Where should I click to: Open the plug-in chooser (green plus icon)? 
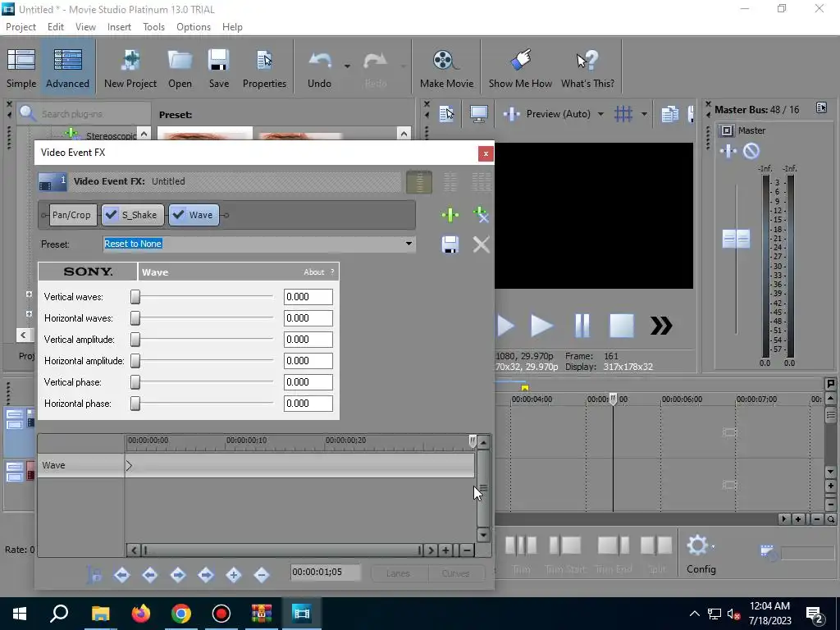[x=450, y=215]
